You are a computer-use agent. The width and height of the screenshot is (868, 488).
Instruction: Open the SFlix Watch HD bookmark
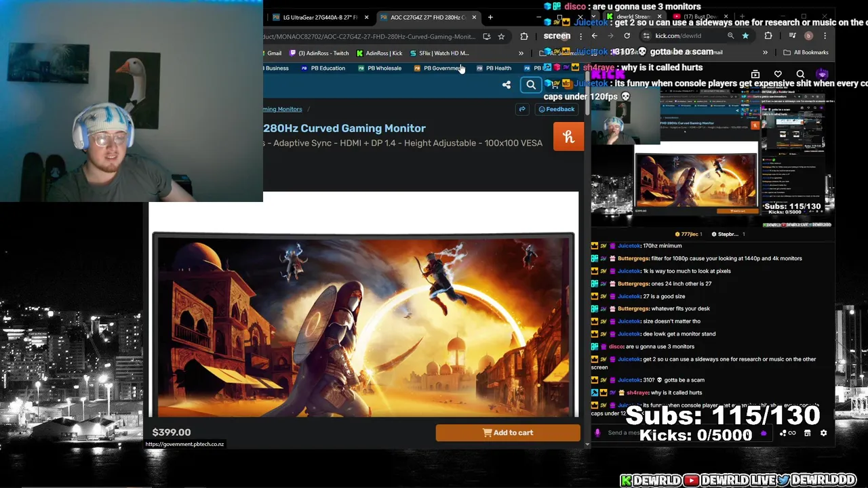coord(439,53)
